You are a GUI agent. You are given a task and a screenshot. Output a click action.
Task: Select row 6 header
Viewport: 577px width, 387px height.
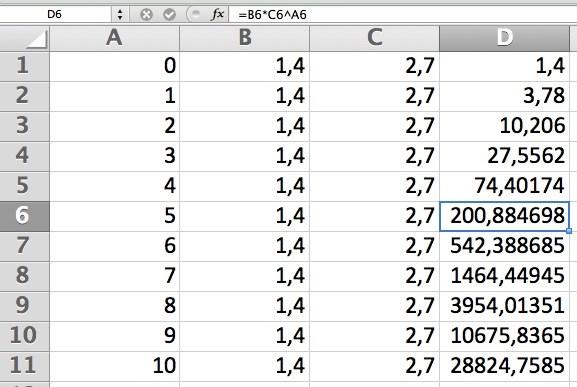[x=25, y=216]
